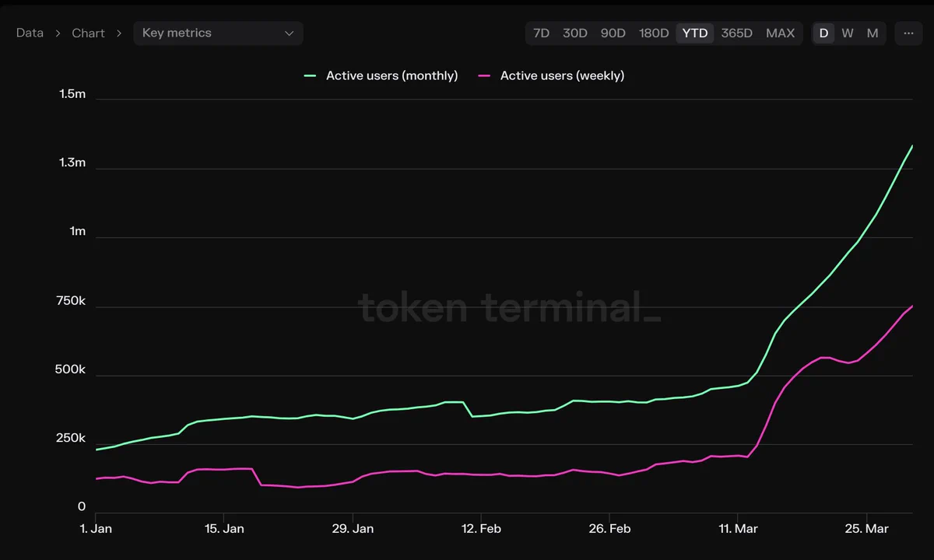Image resolution: width=934 pixels, height=560 pixels.
Task: Select the 7D time range
Action: tap(541, 33)
